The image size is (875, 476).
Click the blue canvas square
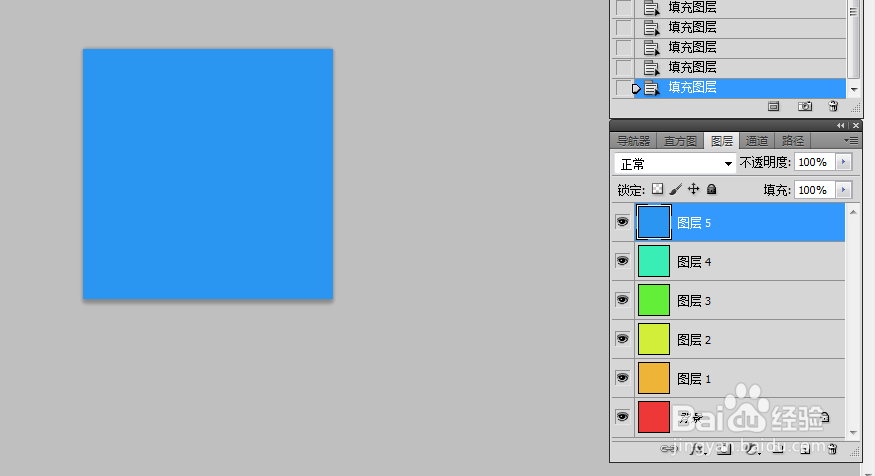[208, 174]
